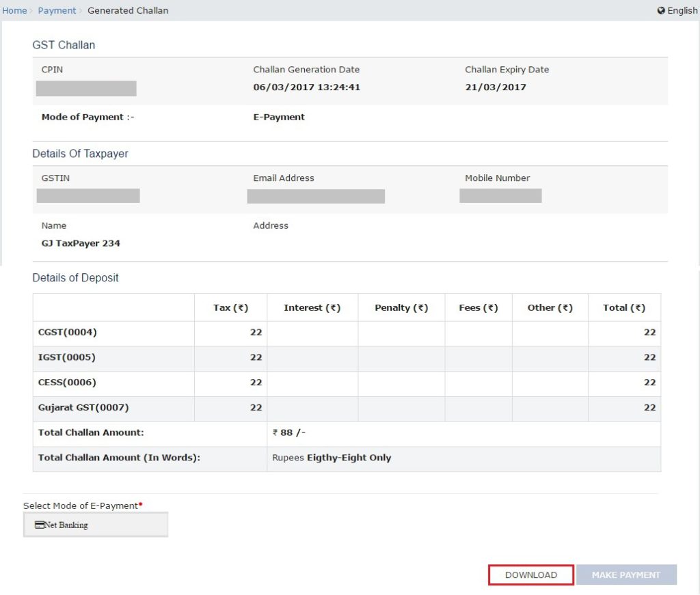Viewport: 700px width, 595px height.
Task: Click the masked CPIN value
Action: 86,88
